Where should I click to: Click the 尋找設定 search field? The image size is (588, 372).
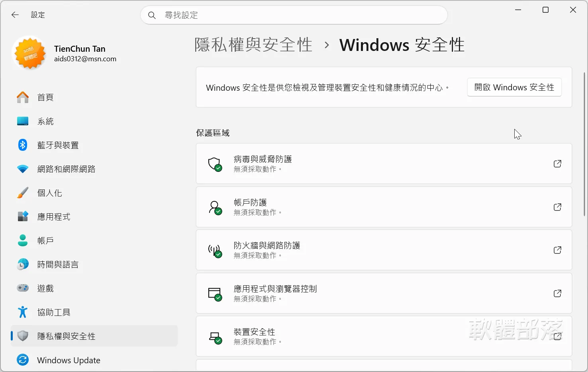(x=294, y=15)
